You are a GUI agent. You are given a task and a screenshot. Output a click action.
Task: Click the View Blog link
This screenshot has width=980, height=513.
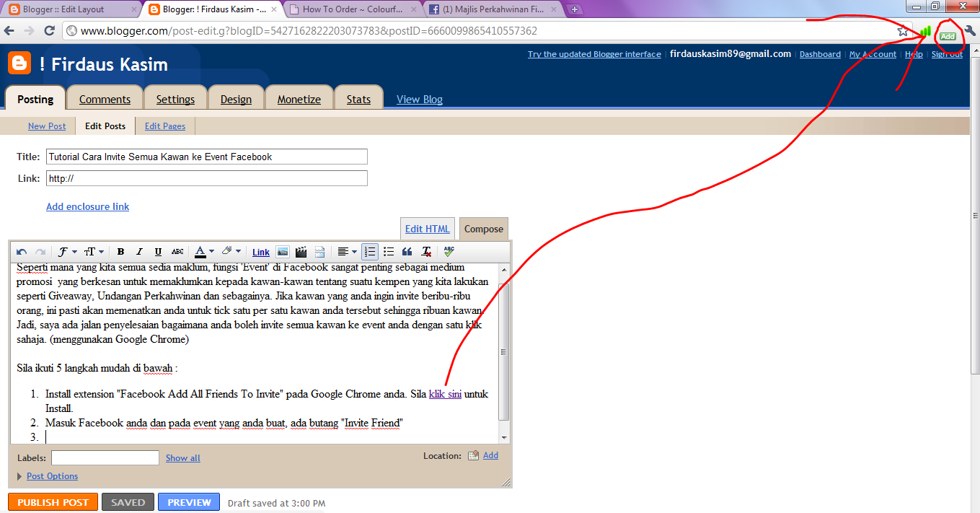(420, 100)
